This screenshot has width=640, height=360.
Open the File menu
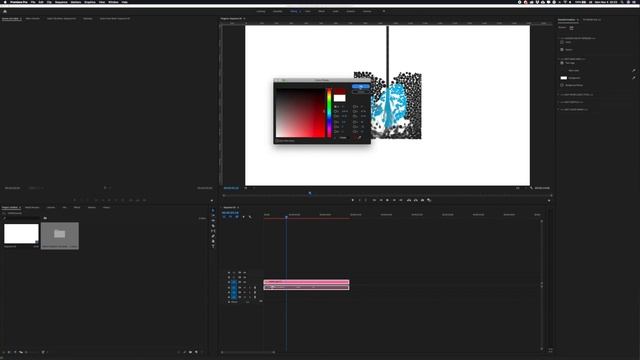coord(33,2)
